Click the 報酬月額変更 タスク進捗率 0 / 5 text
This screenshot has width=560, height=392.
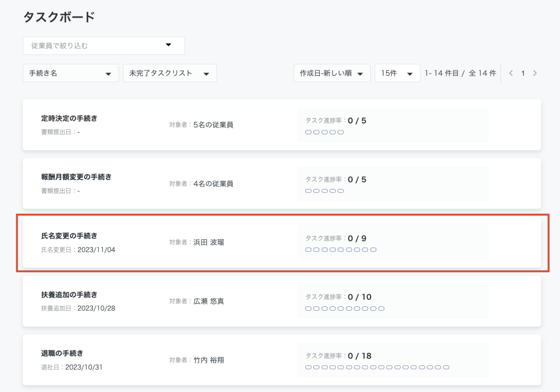point(336,180)
